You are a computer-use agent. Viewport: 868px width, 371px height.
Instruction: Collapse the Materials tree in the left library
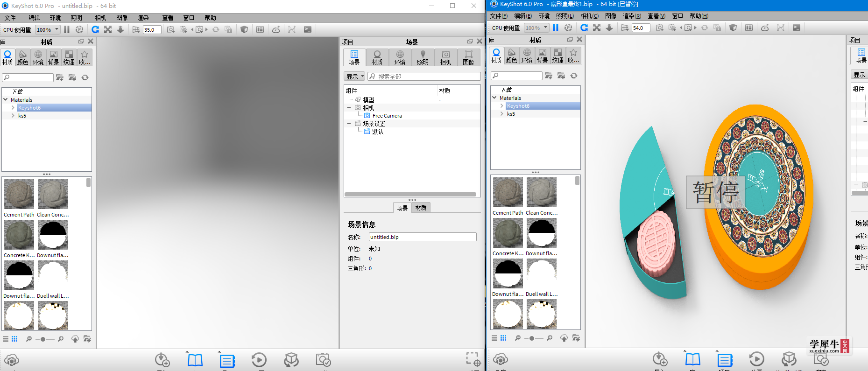coord(6,99)
